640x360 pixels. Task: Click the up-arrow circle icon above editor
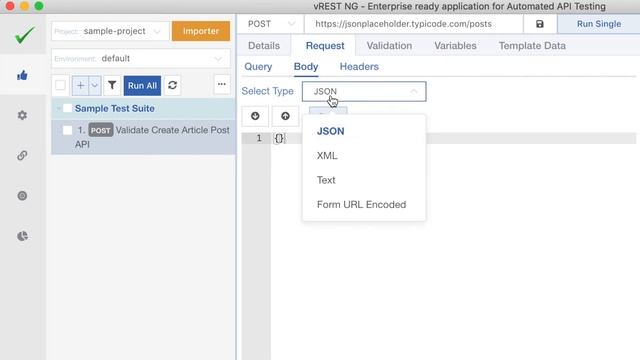(x=285, y=116)
